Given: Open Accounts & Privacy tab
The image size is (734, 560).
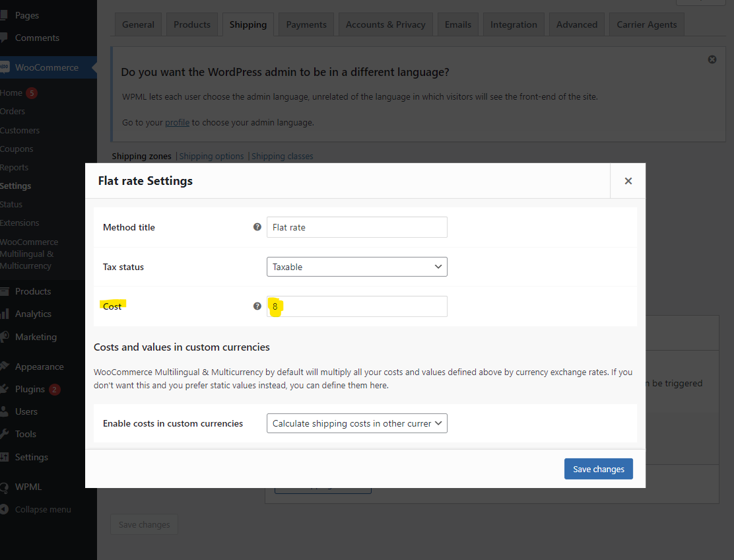Looking at the screenshot, I should point(385,24).
